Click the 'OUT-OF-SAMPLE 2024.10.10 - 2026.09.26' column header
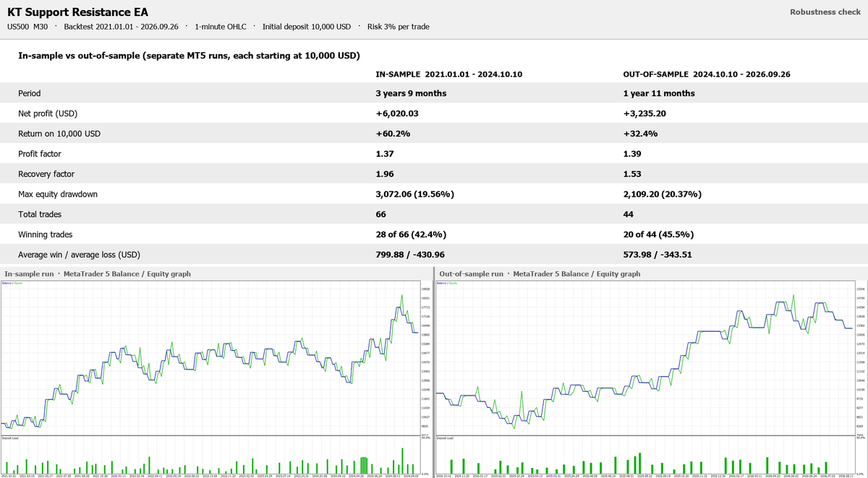Image resolution: width=868 pixels, height=478 pixels. (x=707, y=74)
